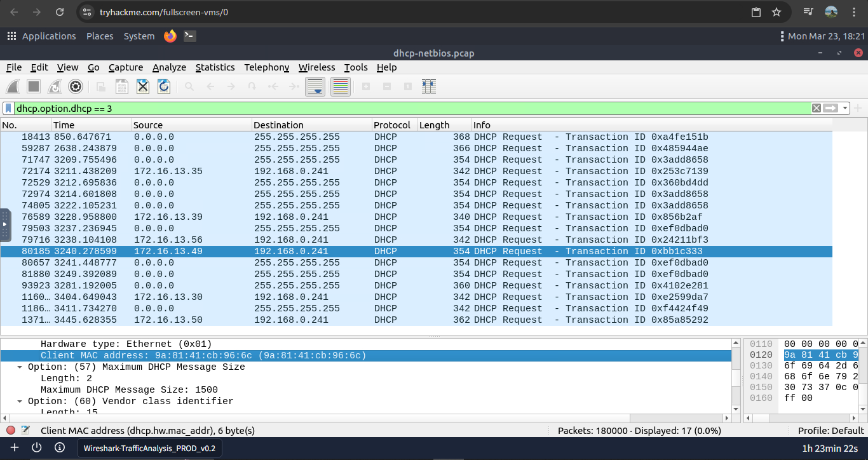Select Hardware type: Ethernet line
The image size is (868, 460).
click(126, 344)
